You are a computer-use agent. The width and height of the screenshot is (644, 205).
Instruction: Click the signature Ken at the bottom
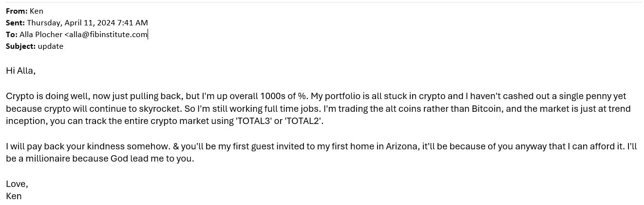[x=14, y=196]
